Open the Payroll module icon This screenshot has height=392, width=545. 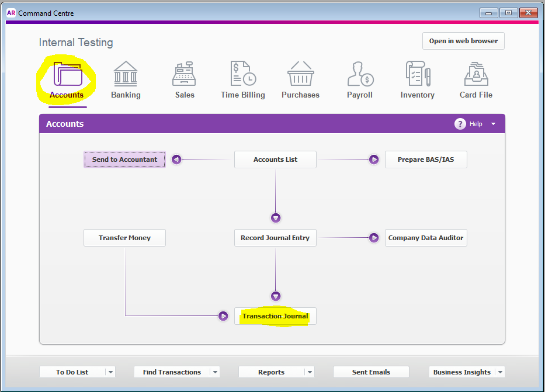click(x=360, y=74)
